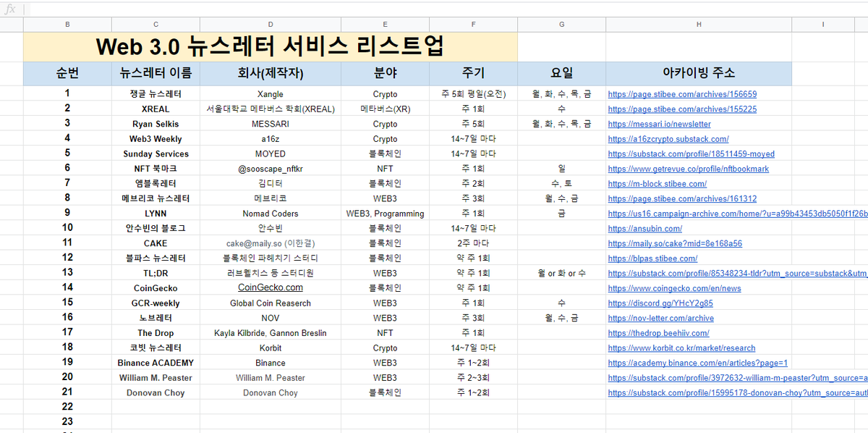Select the 메타버스(XR) category cell
The height and width of the screenshot is (433, 868).
[385, 109]
